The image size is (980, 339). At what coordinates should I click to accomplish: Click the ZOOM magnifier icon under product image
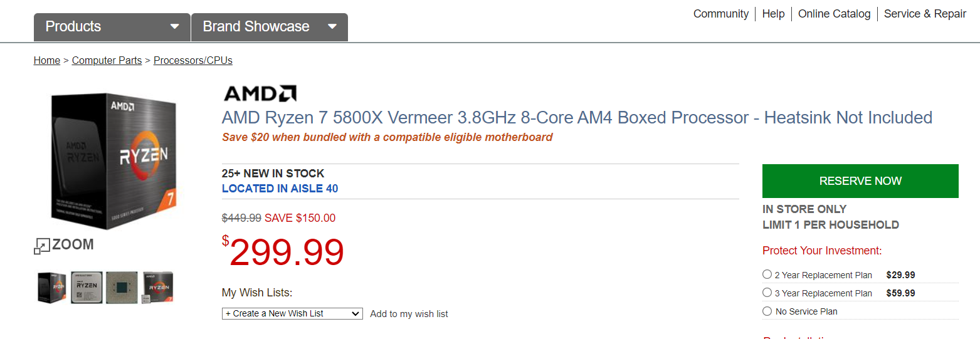(x=41, y=246)
